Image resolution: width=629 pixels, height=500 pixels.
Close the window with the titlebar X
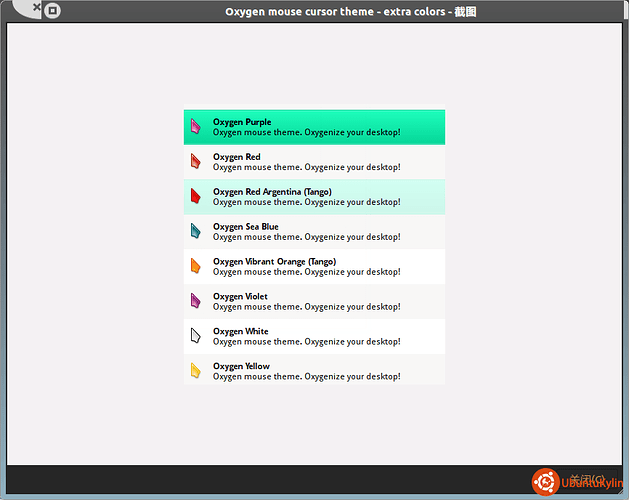pos(35,8)
